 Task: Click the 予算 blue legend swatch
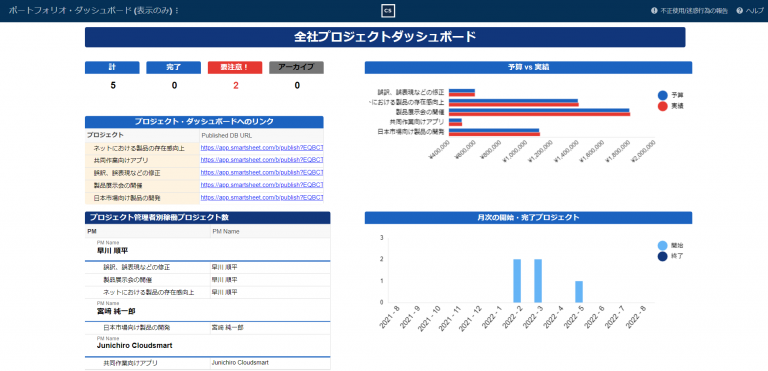coord(663,95)
